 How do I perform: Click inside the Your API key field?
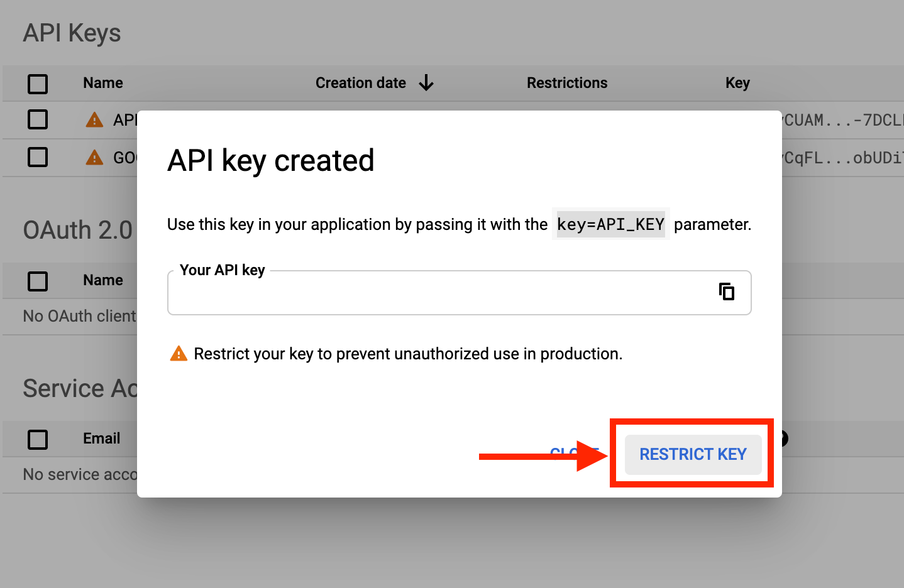440,293
